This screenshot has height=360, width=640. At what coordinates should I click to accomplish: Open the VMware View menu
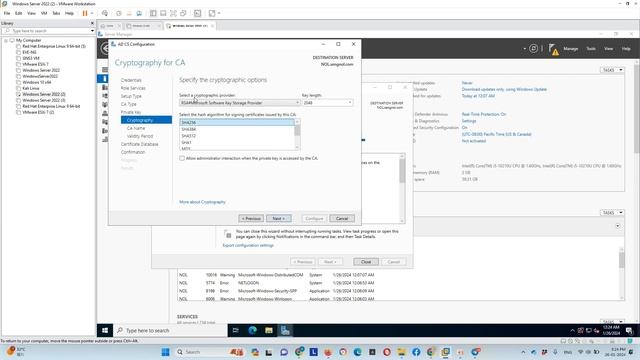point(31,13)
